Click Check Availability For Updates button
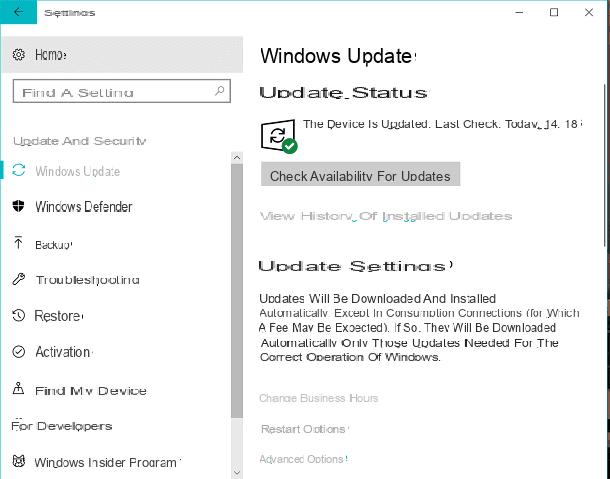This screenshot has height=479, width=610. point(360,175)
